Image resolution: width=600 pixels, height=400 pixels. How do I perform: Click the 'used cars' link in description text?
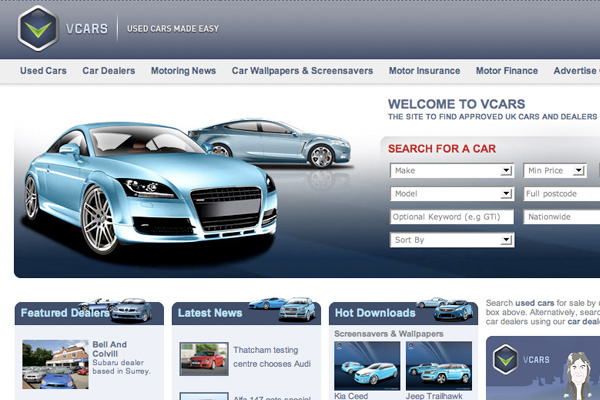(535, 303)
